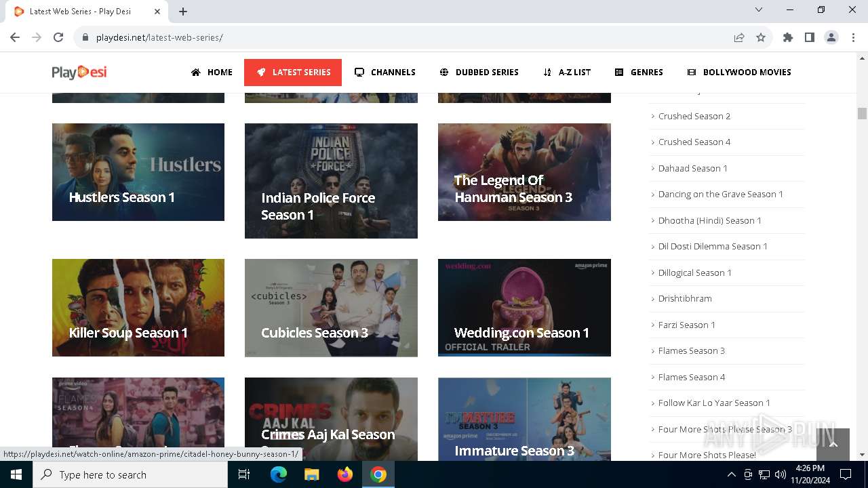Open Flames Season 3 sidebar link
Image resolution: width=868 pixels, height=488 pixels.
(691, 350)
